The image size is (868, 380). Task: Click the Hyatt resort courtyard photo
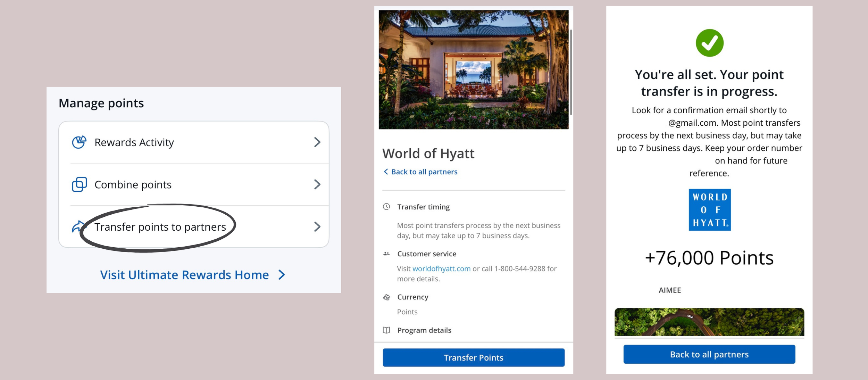coord(473,69)
